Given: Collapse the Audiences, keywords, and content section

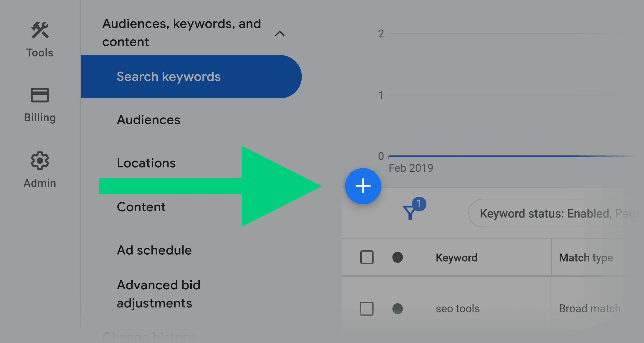Looking at the screenshot, I should pyautogui.click(x=280, y=33).
